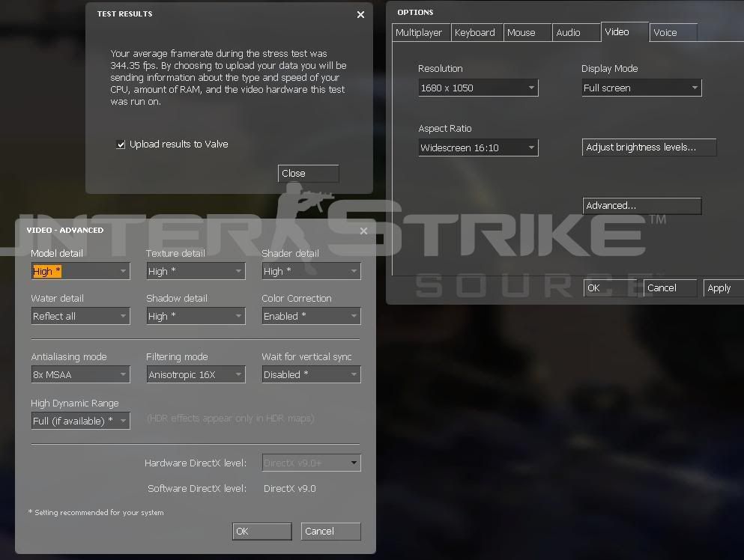Open Antialiasing mode dropdown showing 8x MSAA
This screenshot has width=744, height=560.
[81, 374]
